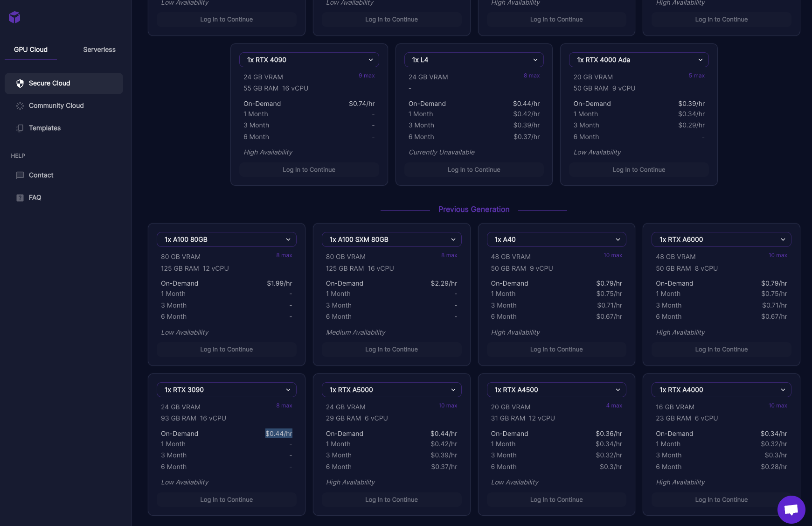Expand the 1x A100 80GB dropdown

pyautogui.click(x=227, y=239)
